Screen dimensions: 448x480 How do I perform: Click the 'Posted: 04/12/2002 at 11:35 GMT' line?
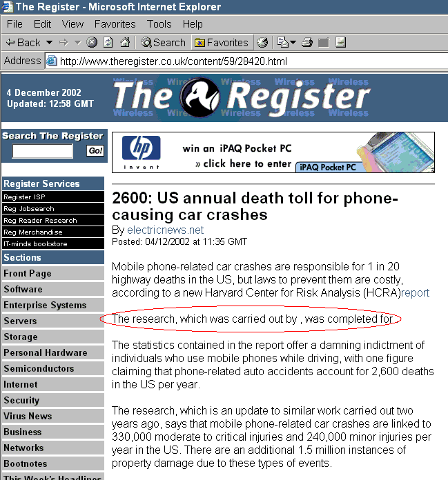coord(179,242)
